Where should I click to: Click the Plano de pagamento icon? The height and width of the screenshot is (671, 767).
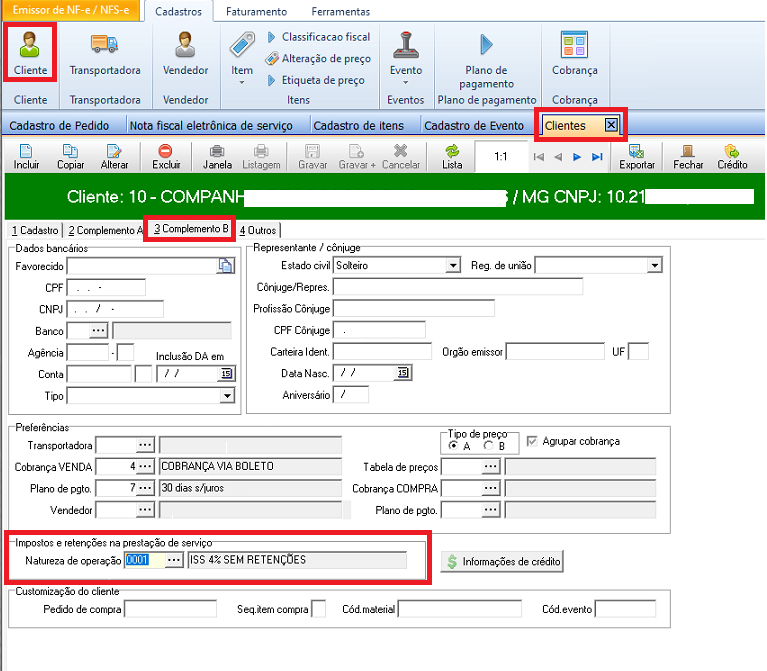487,46
